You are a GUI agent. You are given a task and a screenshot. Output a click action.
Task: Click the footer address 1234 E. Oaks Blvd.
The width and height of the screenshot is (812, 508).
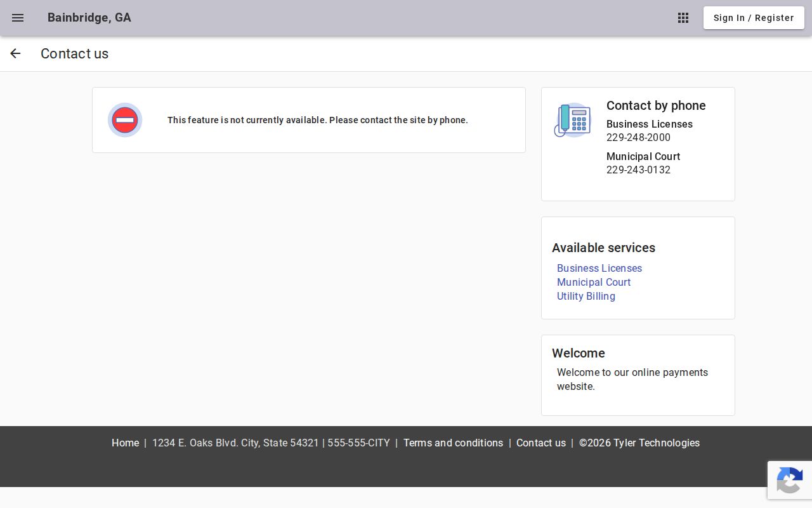pyautogui.click(x=271, y=443)
